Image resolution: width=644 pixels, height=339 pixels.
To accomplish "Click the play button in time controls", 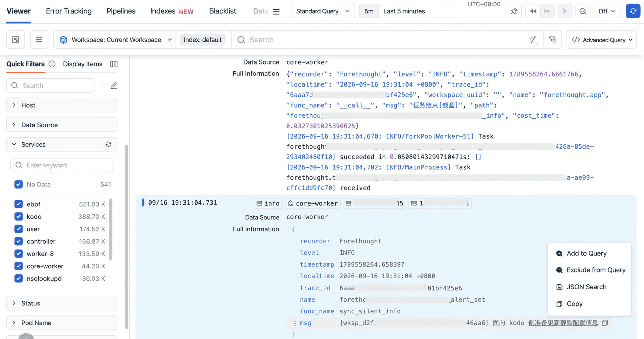I will coord(565,11).
